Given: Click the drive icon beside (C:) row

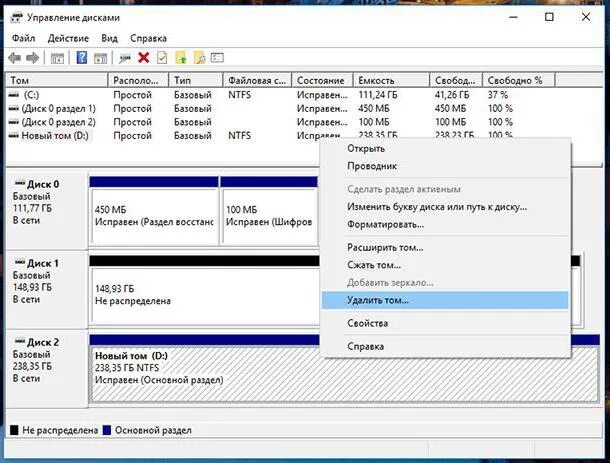Looking at the screenshot, I should (14, 95).
